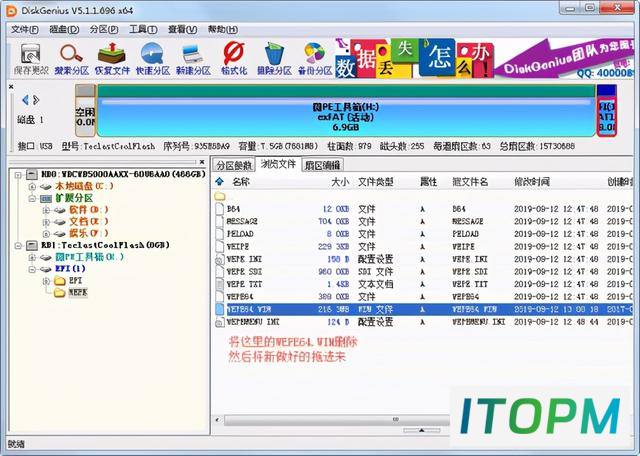Switch to the 浏览文件 tab
This screenshot has width=640, height=456.
pyautogui.click(x=278, y=164)
